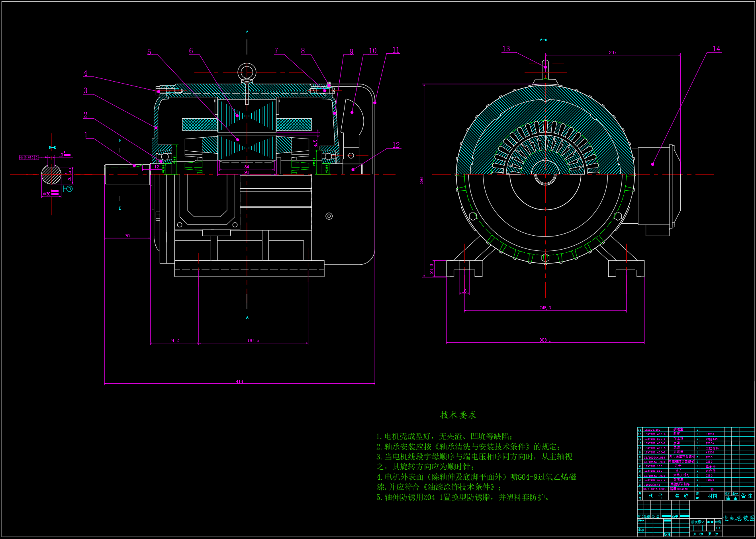The height and width of the screenshot is (539, 756).
Task: Click the φ30 diameter dimension
Action: pyautogui.click(x=47, y=194)
